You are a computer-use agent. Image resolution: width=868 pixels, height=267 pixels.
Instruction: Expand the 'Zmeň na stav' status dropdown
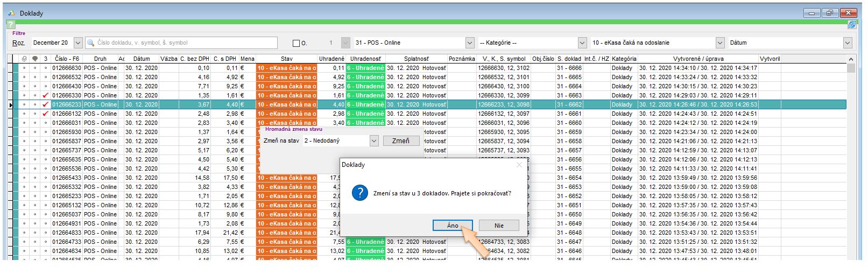(374, 141)
